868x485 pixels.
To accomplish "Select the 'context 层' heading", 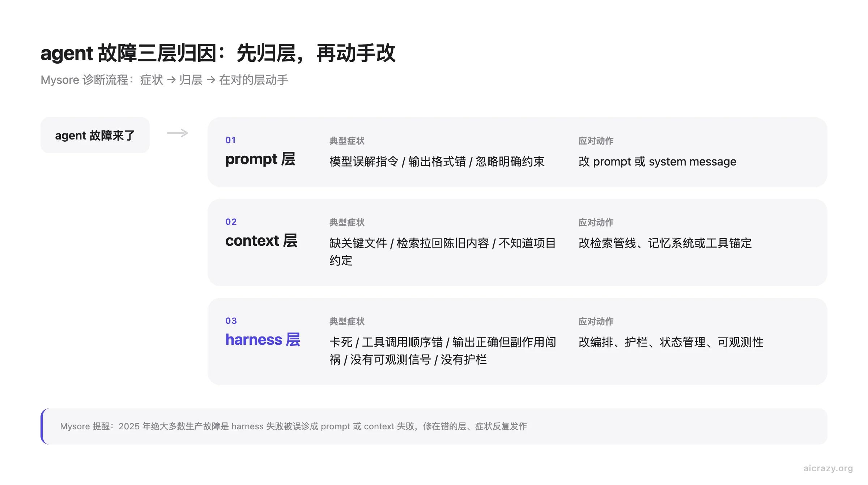I will tap(261, 241).
